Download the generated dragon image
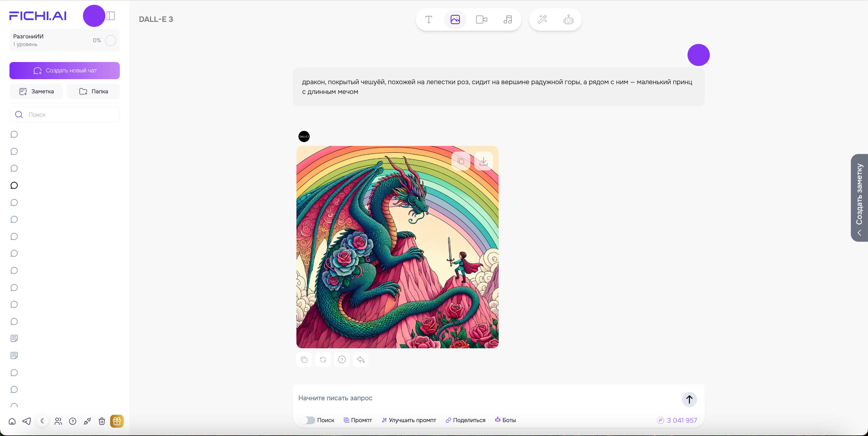 (483, 161)
